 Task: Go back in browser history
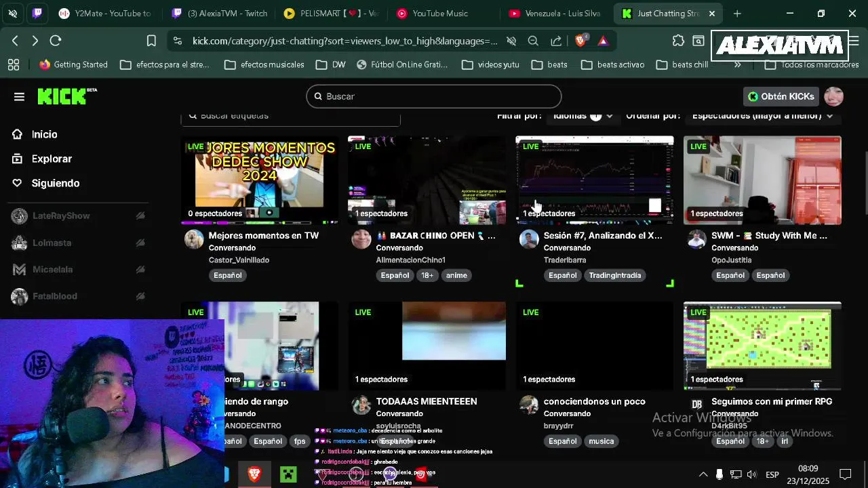tap(15, 41)
